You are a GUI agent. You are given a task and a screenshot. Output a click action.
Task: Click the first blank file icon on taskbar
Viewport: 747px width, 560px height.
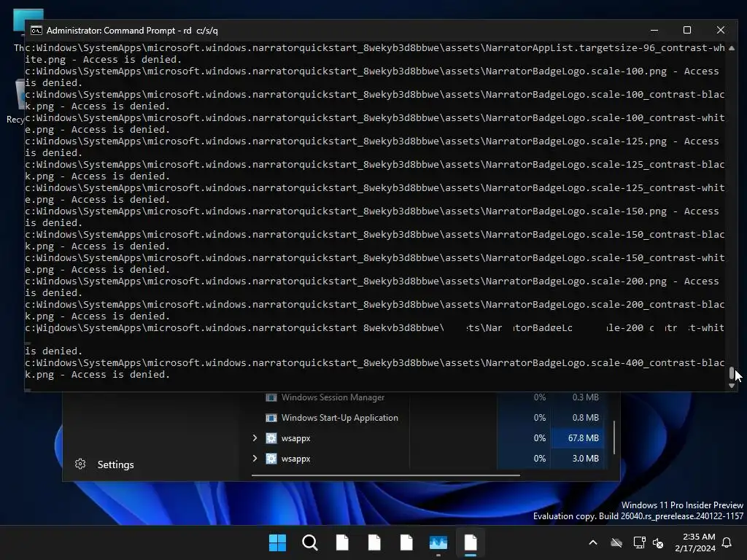point(342,542)
